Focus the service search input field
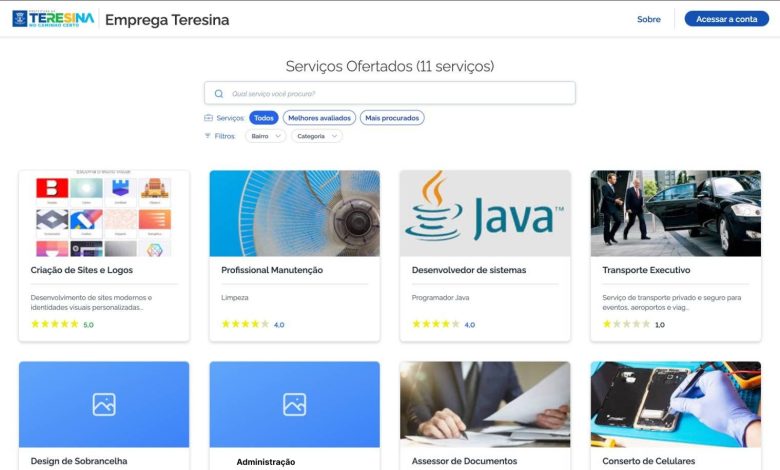This screenshot has height=470, width=780. coord(390,93)
